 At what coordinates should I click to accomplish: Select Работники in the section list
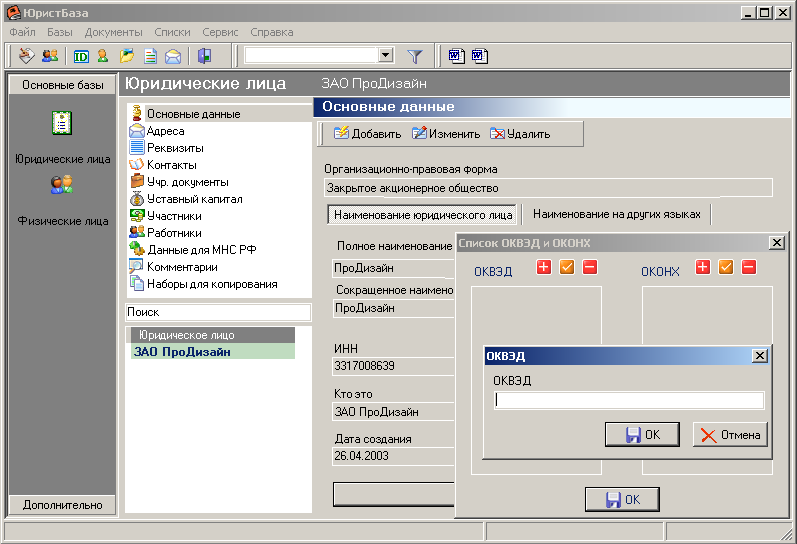[x=220, y=233]
